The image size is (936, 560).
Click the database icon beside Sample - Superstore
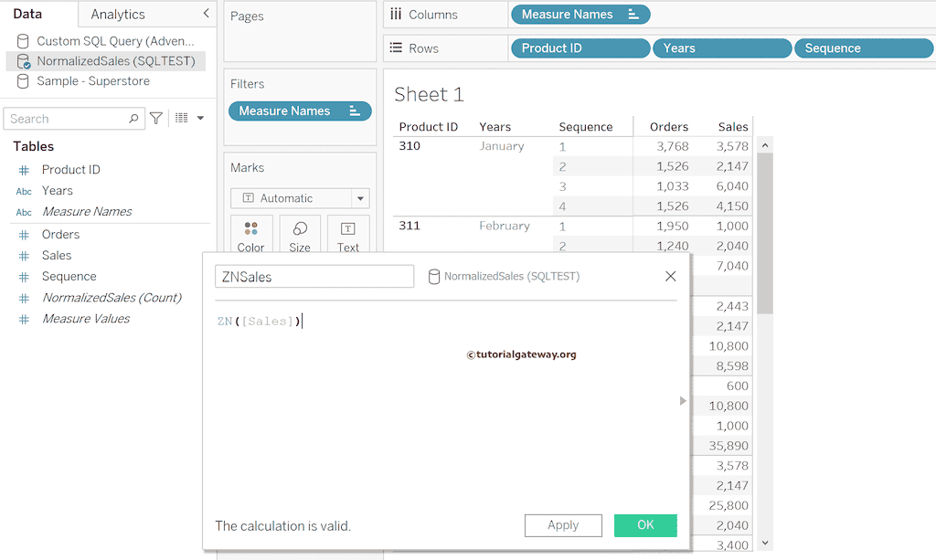[23, 81]
